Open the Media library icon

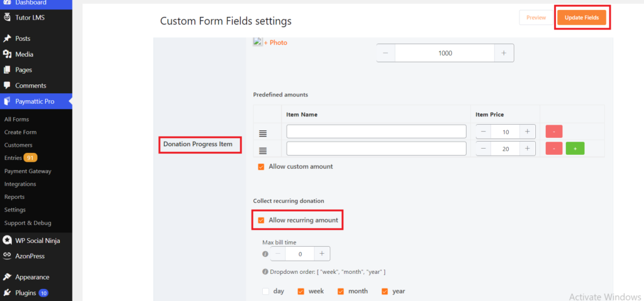pos(7,54)
